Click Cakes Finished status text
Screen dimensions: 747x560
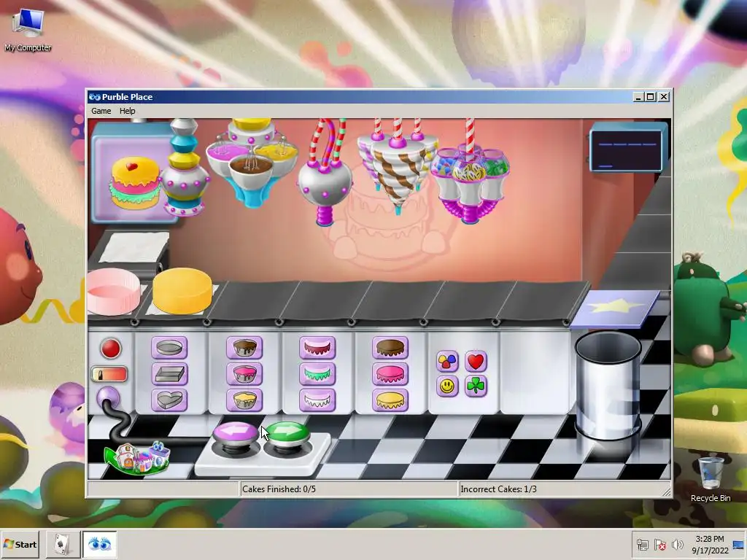[279, 489]
